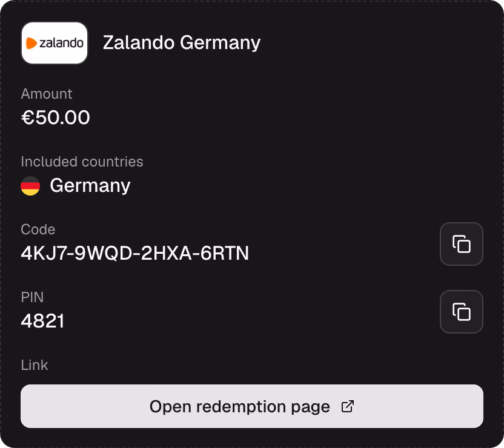Click the €50.00 amount value
504x448 pixels.
pos(55,117)
